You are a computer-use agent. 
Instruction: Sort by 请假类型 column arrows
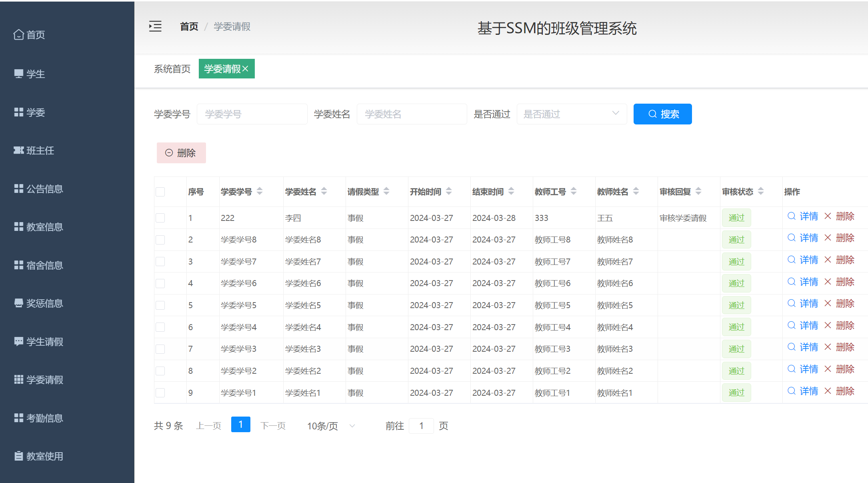386,191
